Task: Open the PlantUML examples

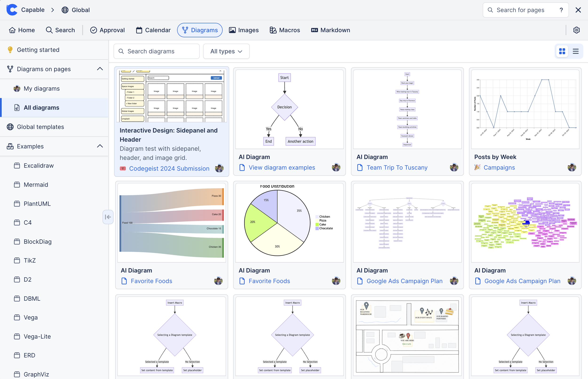Action: coord(54,204)
